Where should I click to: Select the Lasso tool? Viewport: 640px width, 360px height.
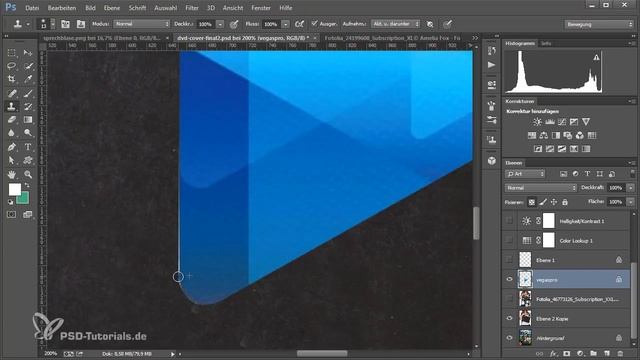(x=11, y=66)
